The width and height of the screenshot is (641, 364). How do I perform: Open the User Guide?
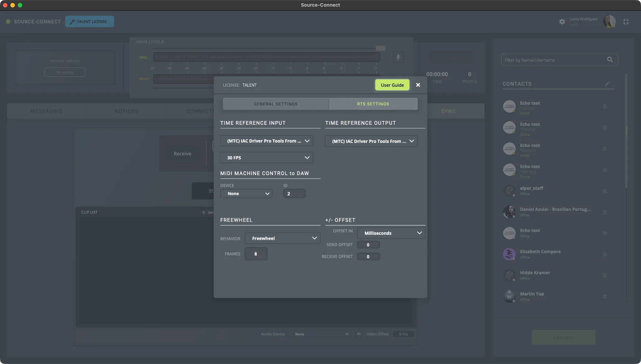point(392,85)
